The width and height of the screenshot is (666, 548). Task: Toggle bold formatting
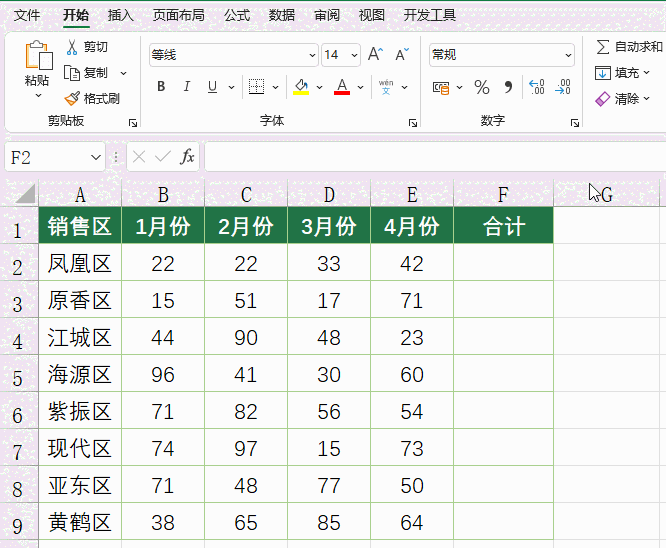161,87
